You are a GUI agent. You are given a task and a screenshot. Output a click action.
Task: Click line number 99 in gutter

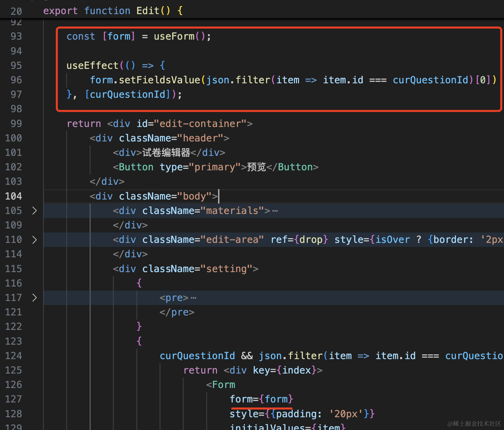click(16, 124)
